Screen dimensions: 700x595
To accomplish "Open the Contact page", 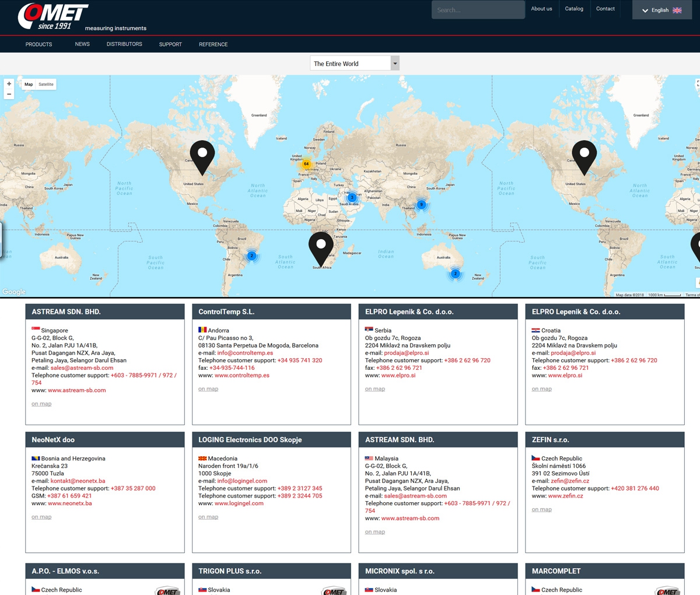I will coord(605,9).
